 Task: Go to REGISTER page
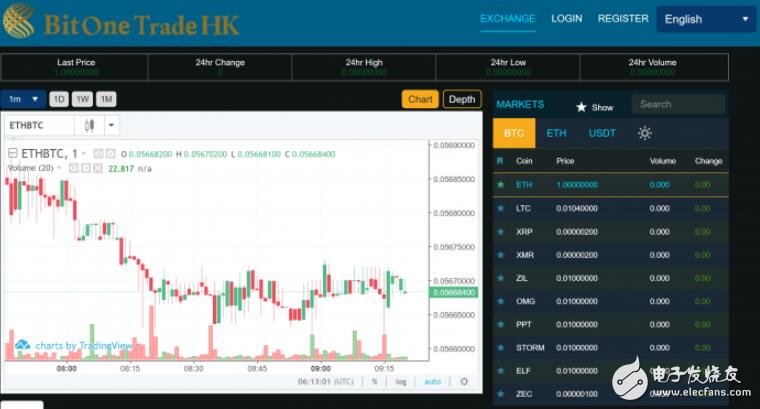[623, 19]
